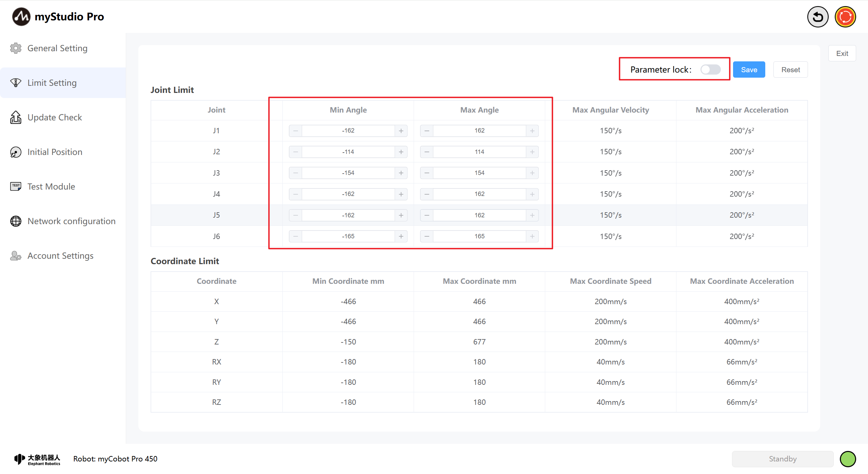Toggle the Parameter lock switch
This screenshot has height=474, width=868.
click(x=710, y=70)
